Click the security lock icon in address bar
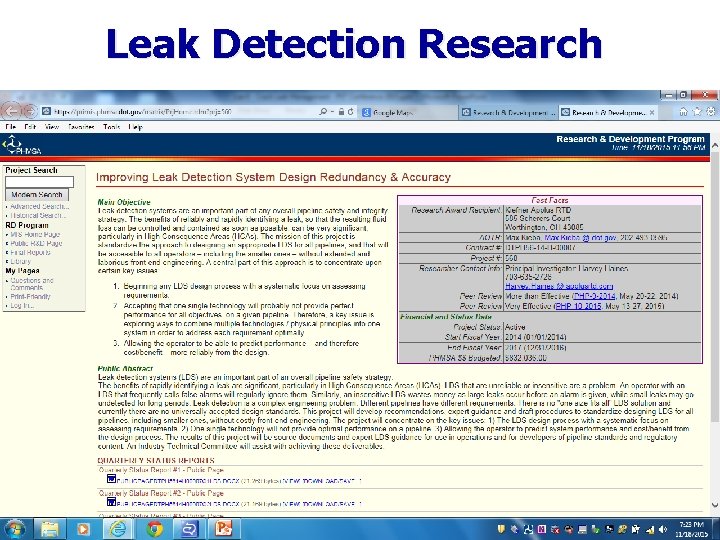Screen dimensions: 720x540 point(341,112)
